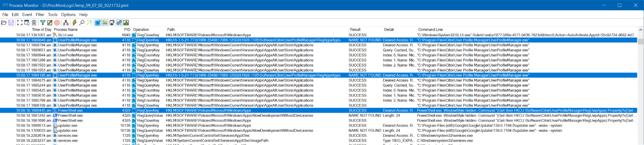Click the red target include-process icon

[x=57, y=23]
